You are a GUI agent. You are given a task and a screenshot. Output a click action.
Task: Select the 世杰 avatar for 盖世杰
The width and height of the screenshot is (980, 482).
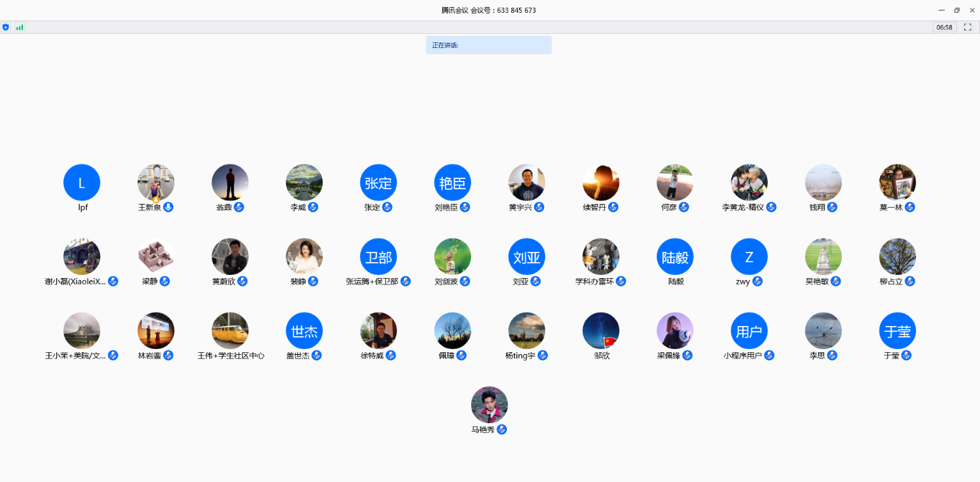(304, 331)
